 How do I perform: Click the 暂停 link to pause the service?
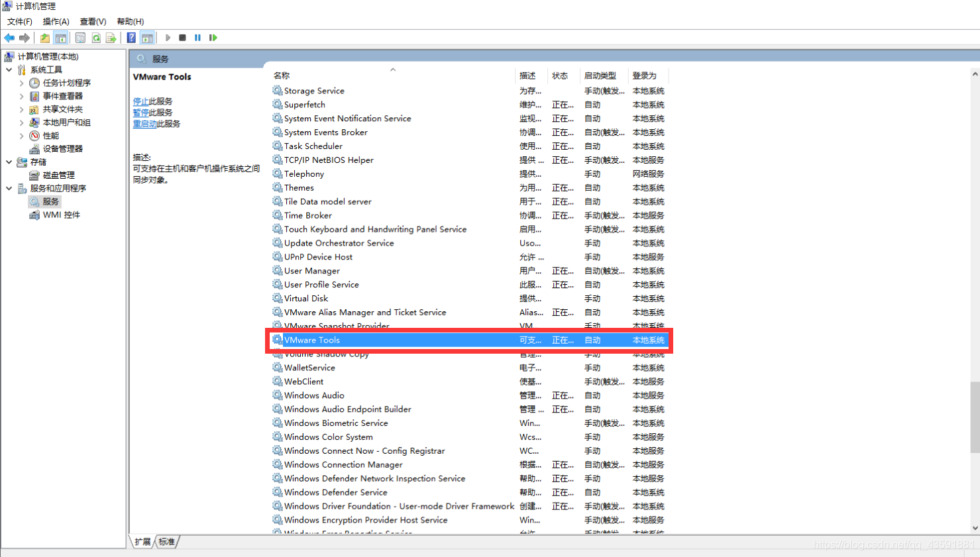140,113
